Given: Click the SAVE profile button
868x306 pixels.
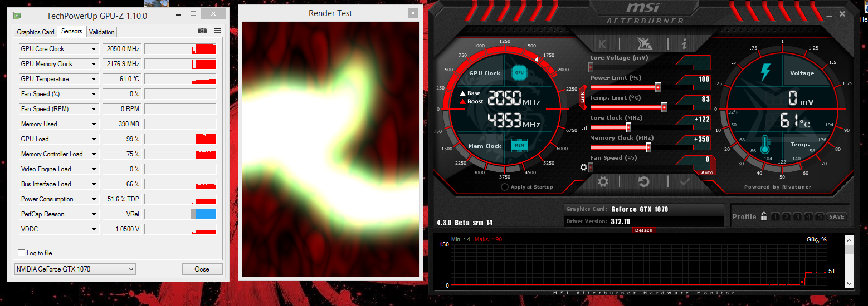Looking at the screenshot, I should (836, 216).
